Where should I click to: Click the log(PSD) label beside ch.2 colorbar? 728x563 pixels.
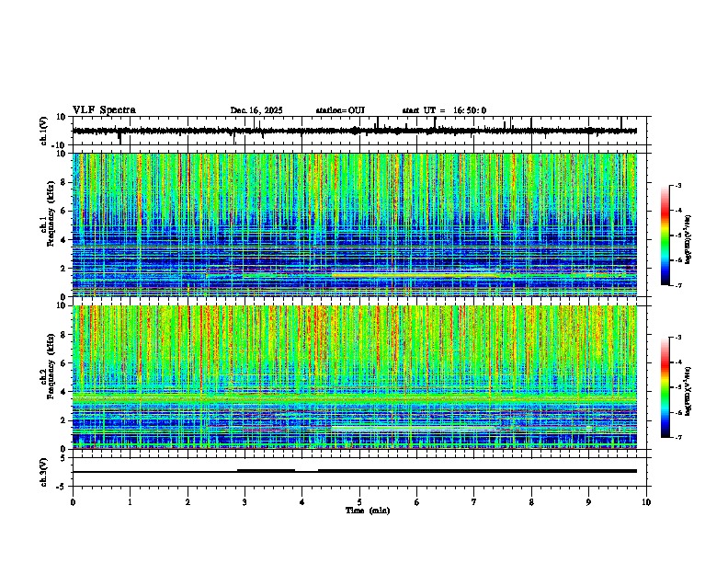click(688, 392)
